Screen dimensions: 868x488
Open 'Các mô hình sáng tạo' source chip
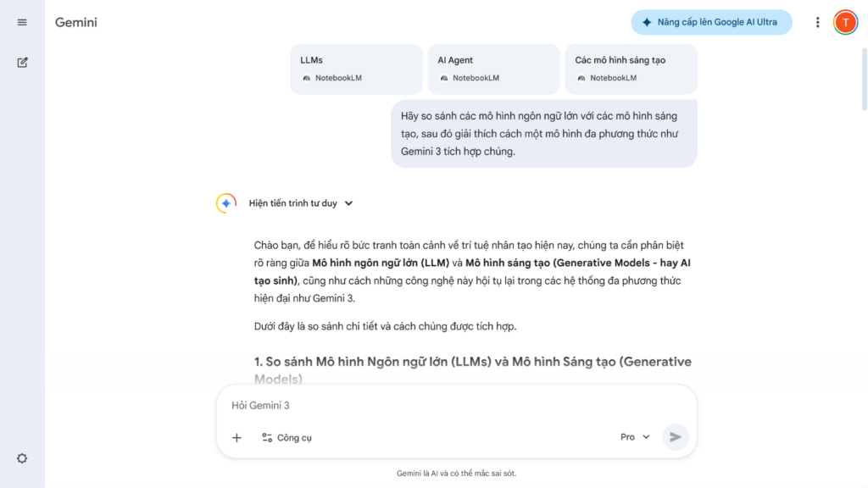click(x=631, y=69)
